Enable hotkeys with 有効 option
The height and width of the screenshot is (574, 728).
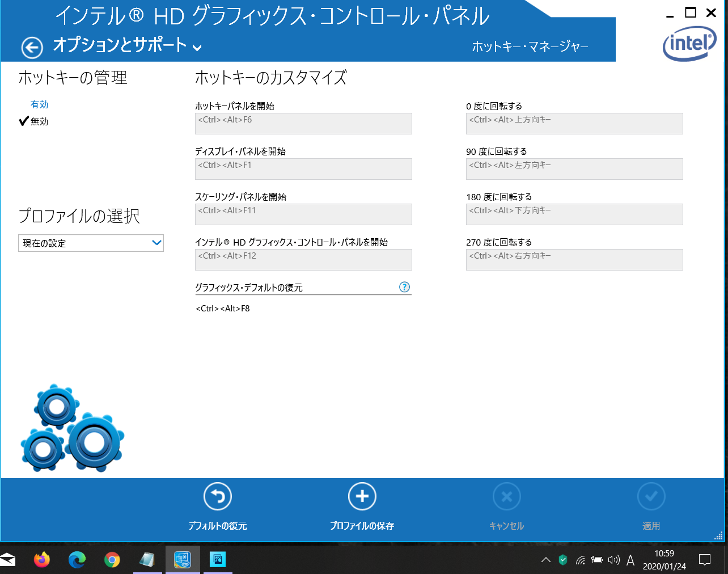click(x=39, y=104)
